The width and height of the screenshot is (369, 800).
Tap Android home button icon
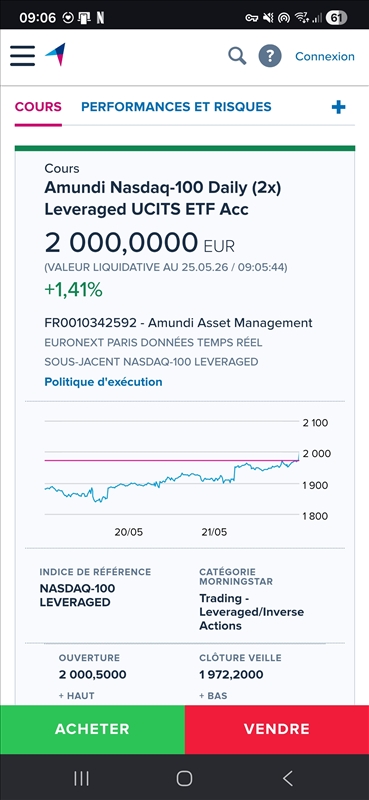(x=184, y=778)
